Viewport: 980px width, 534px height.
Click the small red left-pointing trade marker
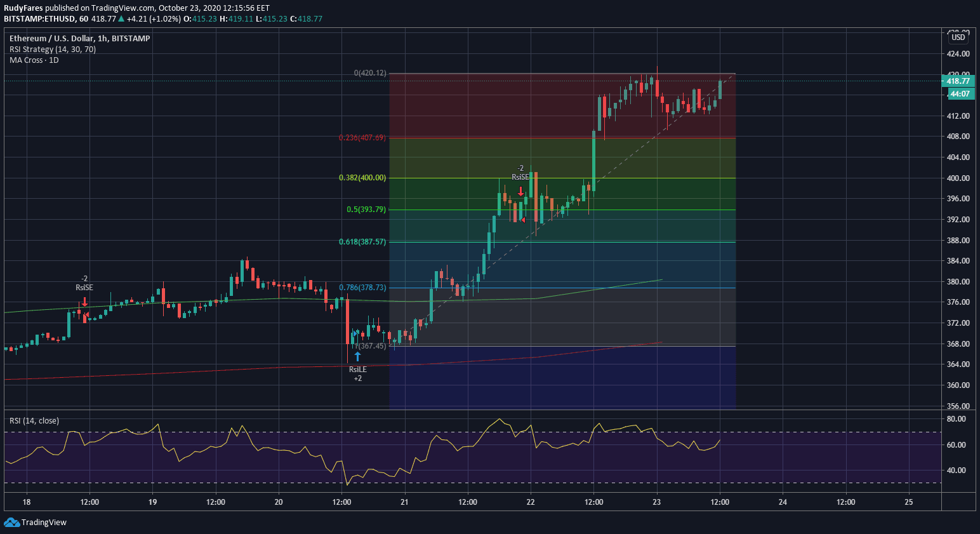522,220
